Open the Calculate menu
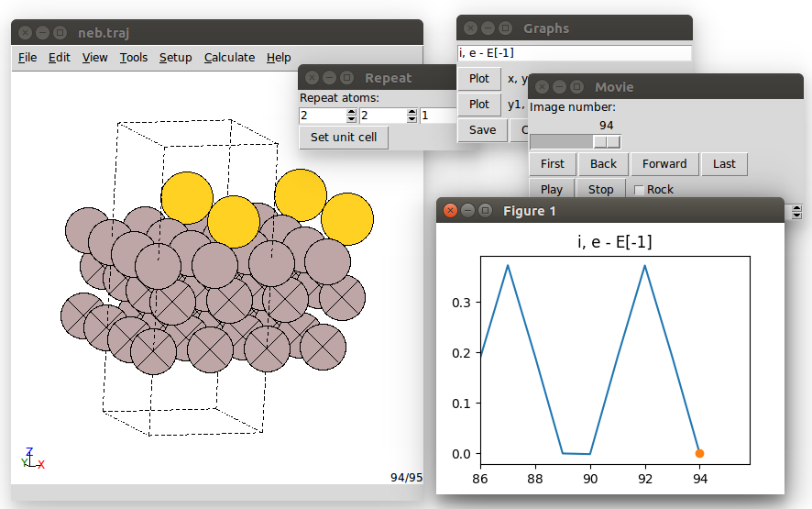Screen dimensions: 812x509 tap(229, 57)
